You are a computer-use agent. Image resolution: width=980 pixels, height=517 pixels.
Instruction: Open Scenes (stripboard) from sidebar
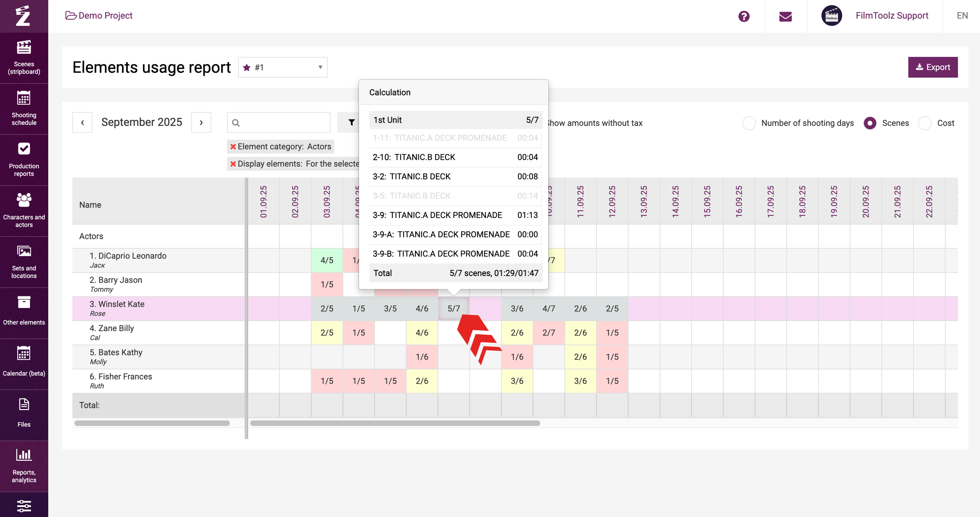pyautogui.click(x=24, y=58)
